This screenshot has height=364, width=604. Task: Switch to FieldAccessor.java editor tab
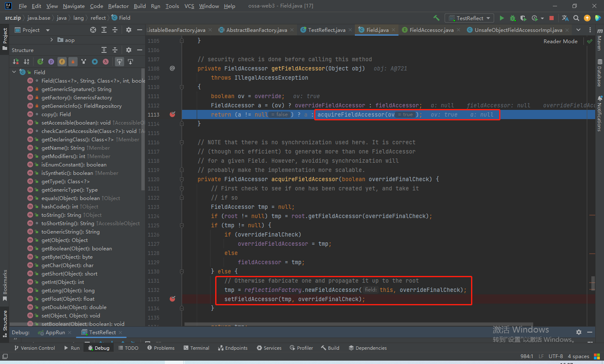click(432, 30)
